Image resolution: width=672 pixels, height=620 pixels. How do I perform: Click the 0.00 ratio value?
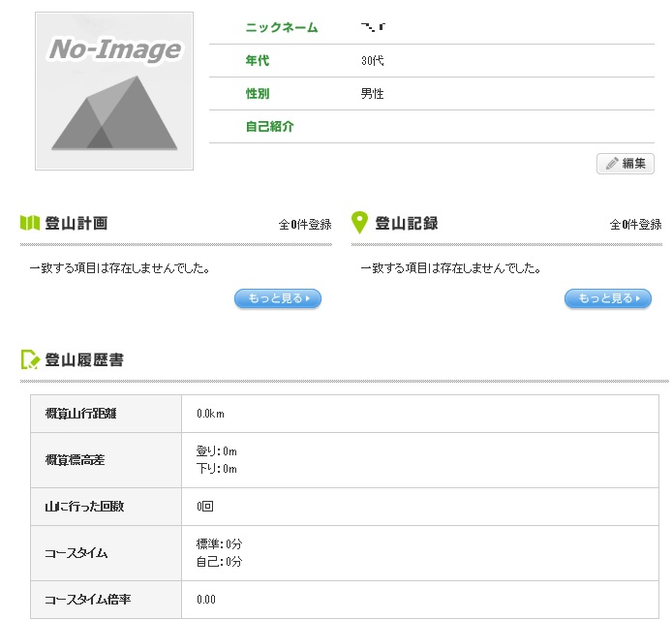tap(206, 600)
